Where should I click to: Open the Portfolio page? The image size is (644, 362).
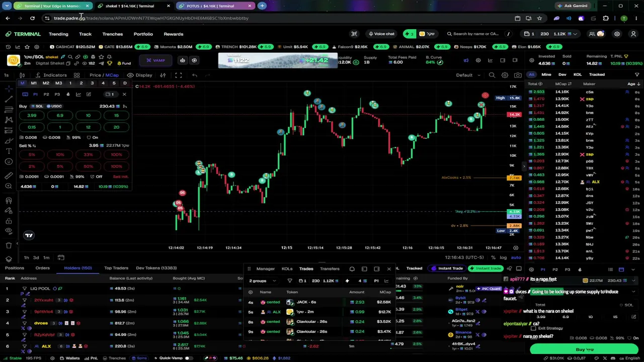143,34
